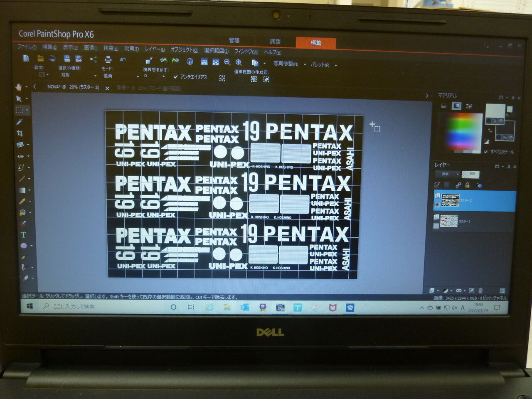Delete layer using the trash icon
This screenshot has width=532, height=399.
tap(480, 291)
